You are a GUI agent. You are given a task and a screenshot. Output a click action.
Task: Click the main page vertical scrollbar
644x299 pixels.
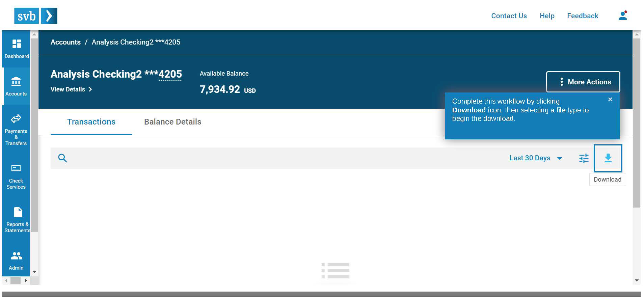pos(637,123)
